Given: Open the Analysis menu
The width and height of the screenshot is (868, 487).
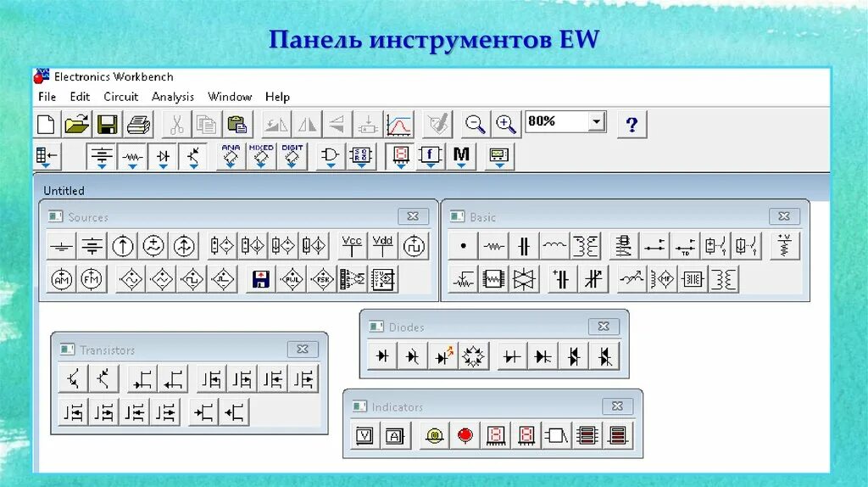Looking at the screenshot, I should pos(173,97).
